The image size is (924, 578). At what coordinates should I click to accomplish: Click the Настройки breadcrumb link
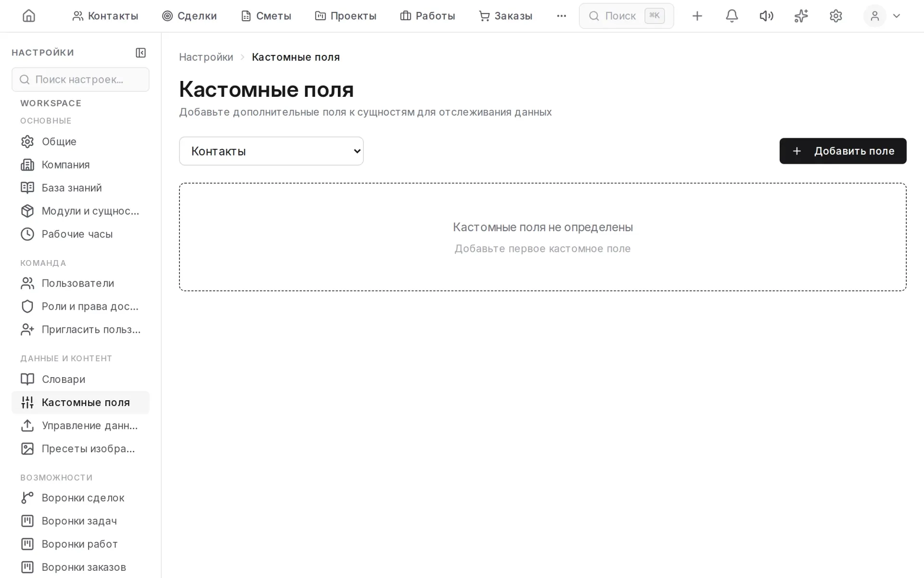[206, 57]
